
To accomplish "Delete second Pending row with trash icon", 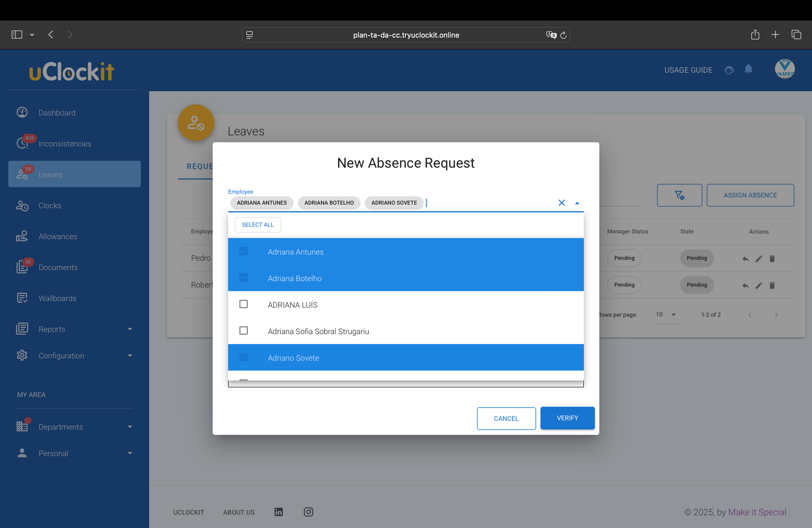I will point(772,286).
